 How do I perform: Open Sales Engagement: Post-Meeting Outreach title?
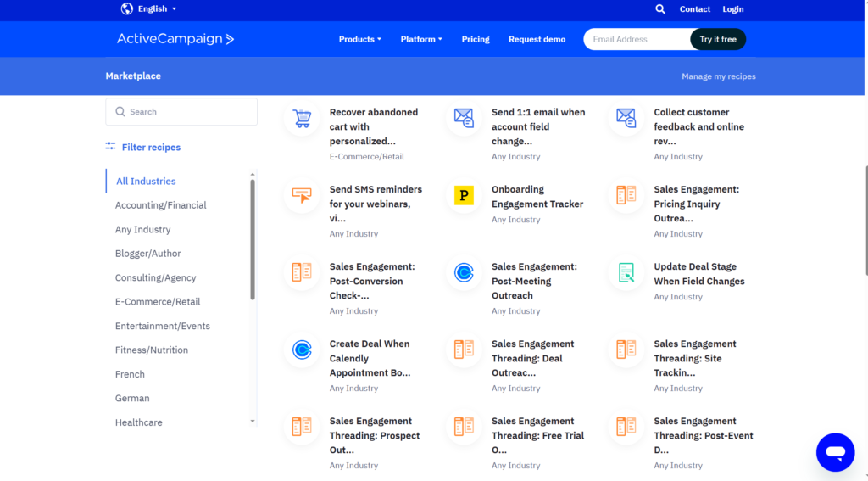click(534, 281)
